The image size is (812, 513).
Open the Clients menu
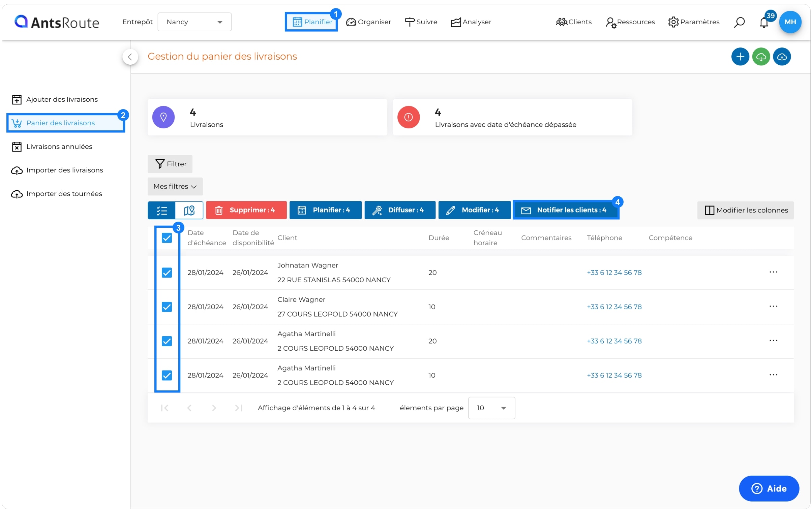pos(574,22)
